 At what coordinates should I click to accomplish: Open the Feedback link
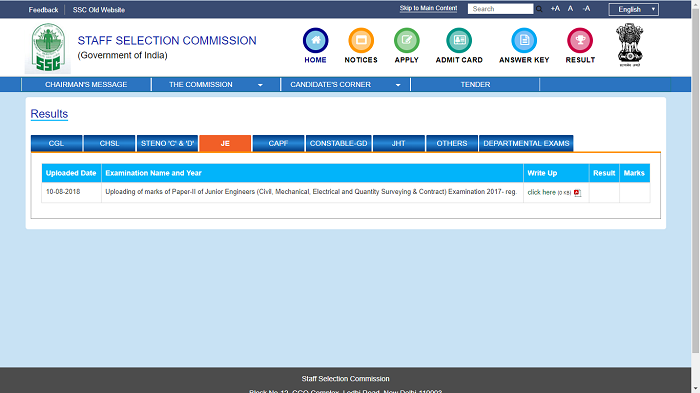tap(43, 10)
